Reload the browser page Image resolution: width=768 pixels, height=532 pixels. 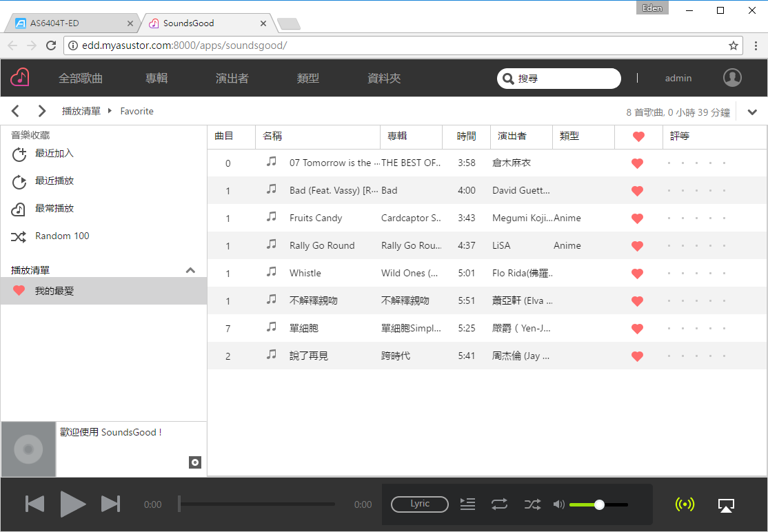51,45
